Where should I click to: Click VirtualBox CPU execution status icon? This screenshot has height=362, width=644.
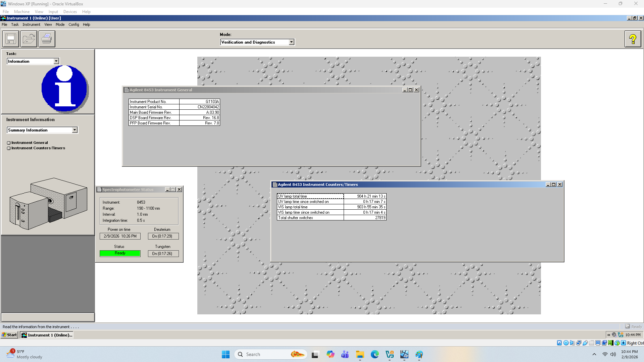(610, 343)
